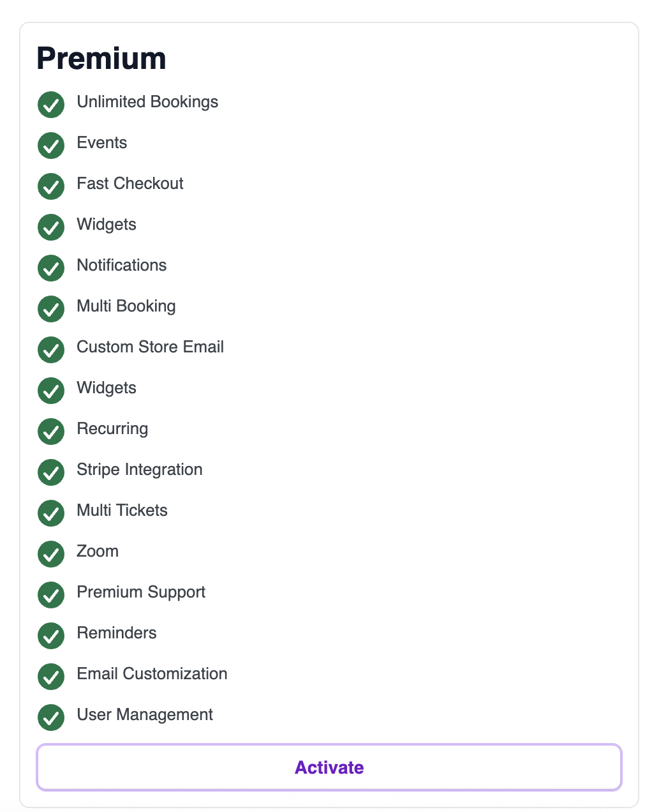Click the Activate button
This screenshot has height=812, width=652.
329,767
